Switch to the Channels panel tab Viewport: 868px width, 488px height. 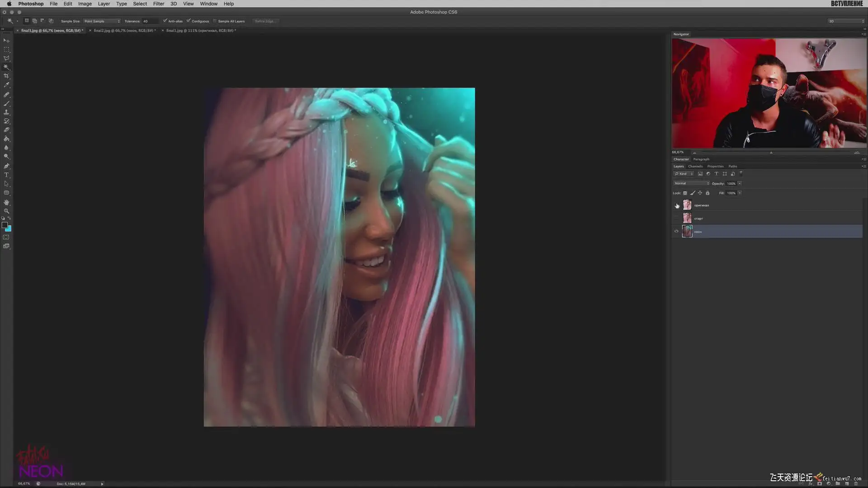pos(695,166)
